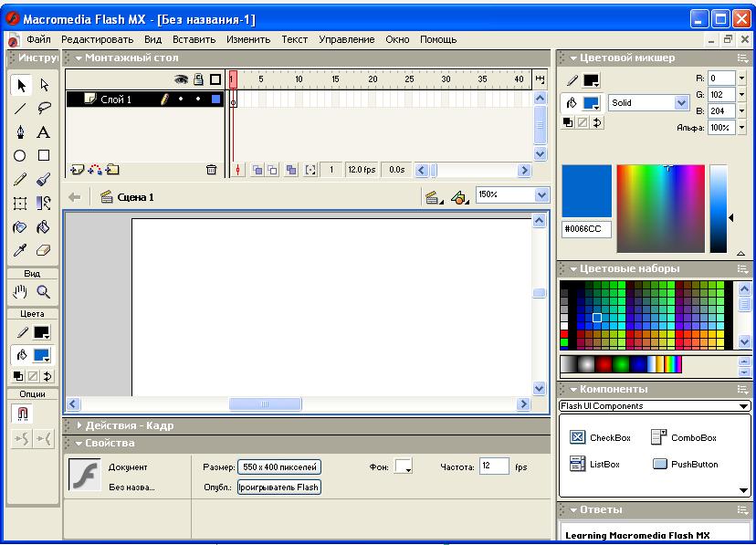
Task: Activate the Hand tool
Action: tap(20, 291)
